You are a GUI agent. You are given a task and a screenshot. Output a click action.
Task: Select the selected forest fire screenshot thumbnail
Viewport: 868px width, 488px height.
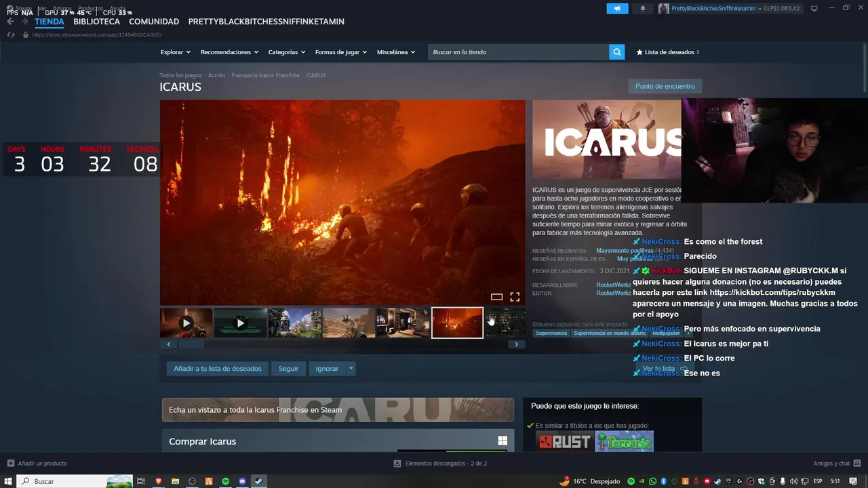click(457, 323)
